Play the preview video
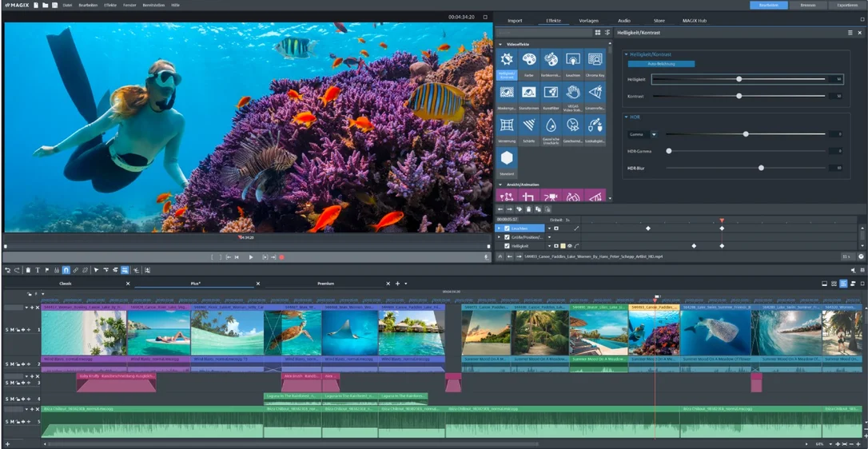Viewport: 868px width, 449px height. (x=251, y=257)
